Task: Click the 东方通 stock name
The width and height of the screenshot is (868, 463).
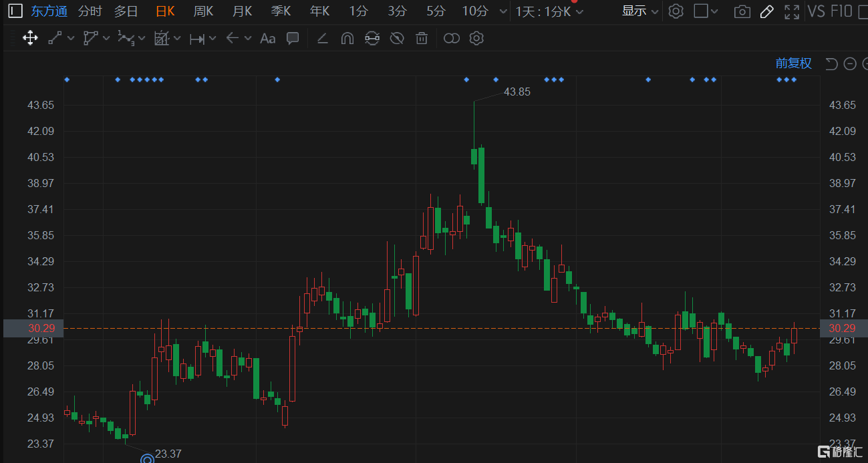Action: [x=49, y=11]
